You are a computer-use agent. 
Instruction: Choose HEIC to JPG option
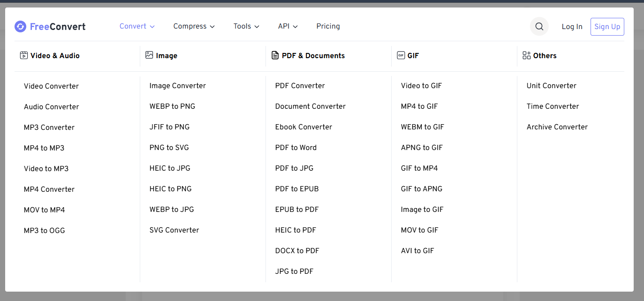(170, 168)
